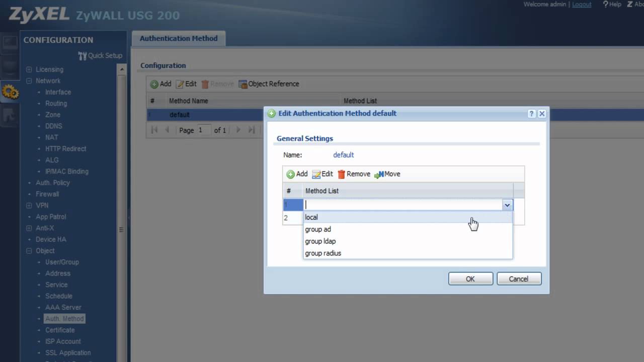The image size is (644, 362).
Task: Click OK in the dialog
Action: (470, 279)
